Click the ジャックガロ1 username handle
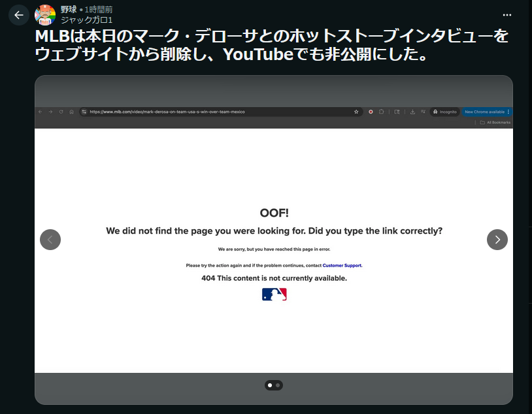This screenshot has width=532, height=414. coord(86,20)
